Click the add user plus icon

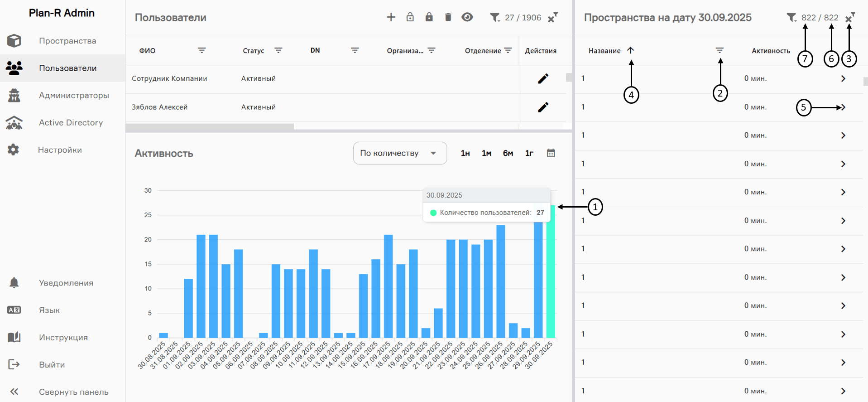[x=391, y=17]
